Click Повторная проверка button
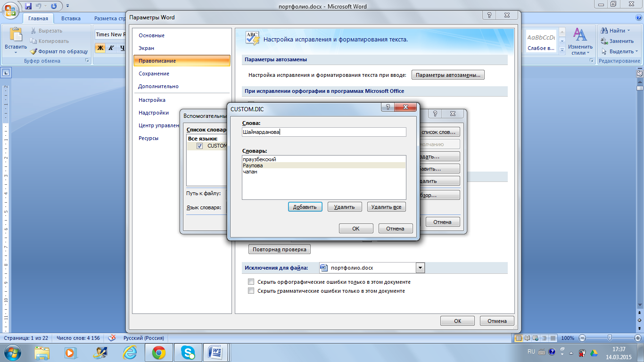Image resolution: width=644 pixels, height=362 pixels. tap(280, 249)
